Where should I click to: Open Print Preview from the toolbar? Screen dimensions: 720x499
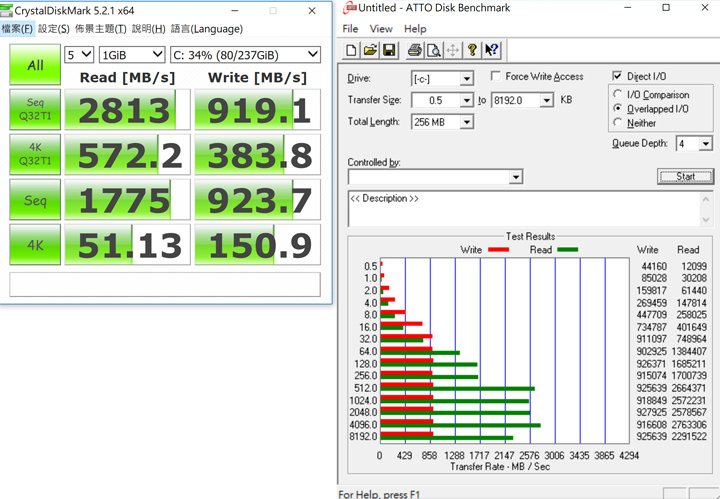pyautogui.click(x=434, y=50)
